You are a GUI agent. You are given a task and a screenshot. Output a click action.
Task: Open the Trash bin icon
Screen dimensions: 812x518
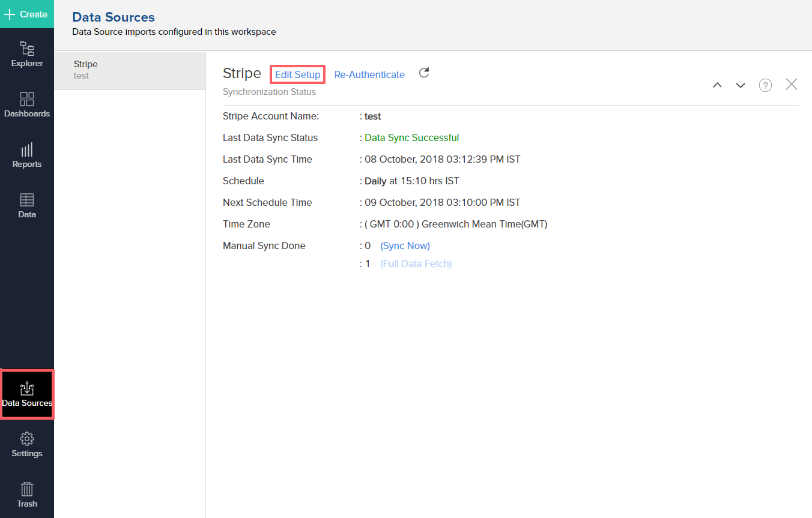click(27, 494)
